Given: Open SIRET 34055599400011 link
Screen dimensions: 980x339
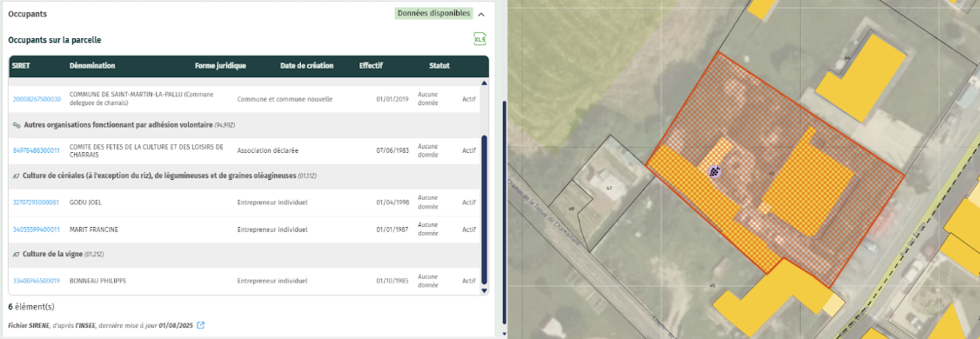Looking at the screenshot, I should [x=37, y=229].
